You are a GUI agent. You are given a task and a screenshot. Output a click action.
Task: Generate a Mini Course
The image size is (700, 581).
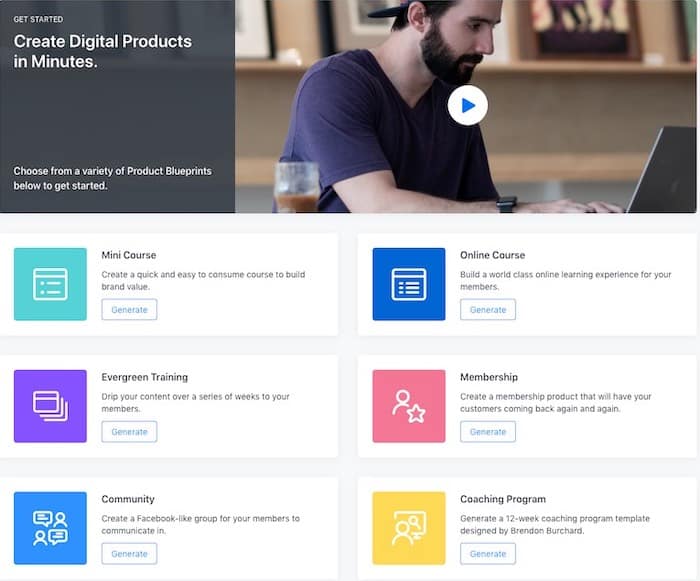[x=129, y=309]
